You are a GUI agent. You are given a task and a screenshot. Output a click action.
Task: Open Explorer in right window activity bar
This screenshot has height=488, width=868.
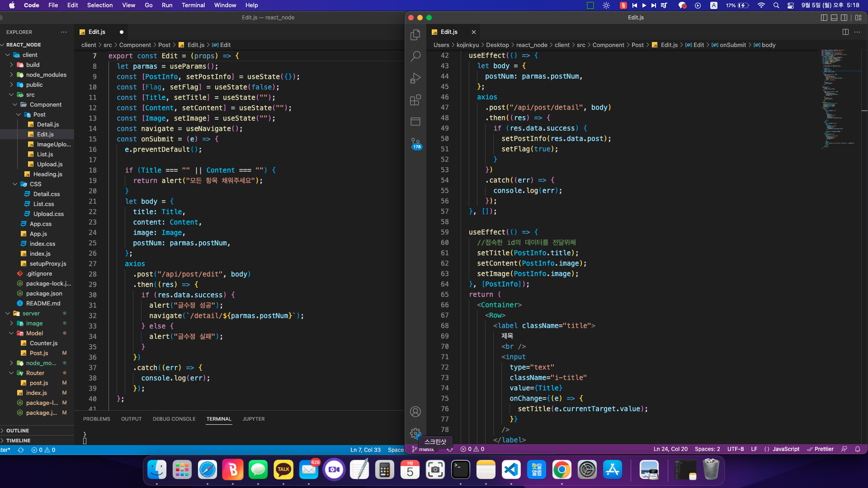click(x=415, y=35)
